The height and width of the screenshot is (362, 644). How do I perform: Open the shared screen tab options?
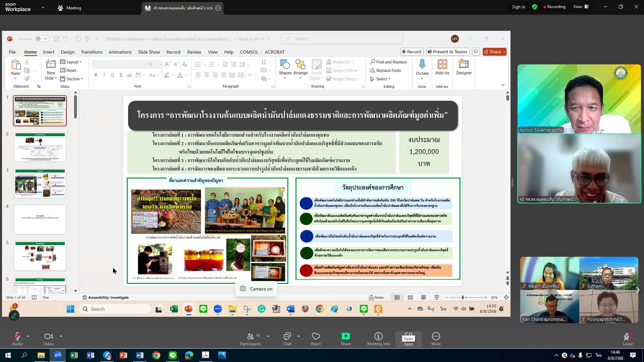pos(218,8)
